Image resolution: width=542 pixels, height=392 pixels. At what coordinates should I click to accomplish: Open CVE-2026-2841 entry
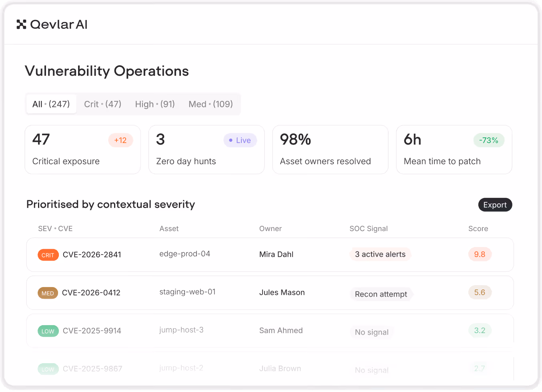point(92,255)
